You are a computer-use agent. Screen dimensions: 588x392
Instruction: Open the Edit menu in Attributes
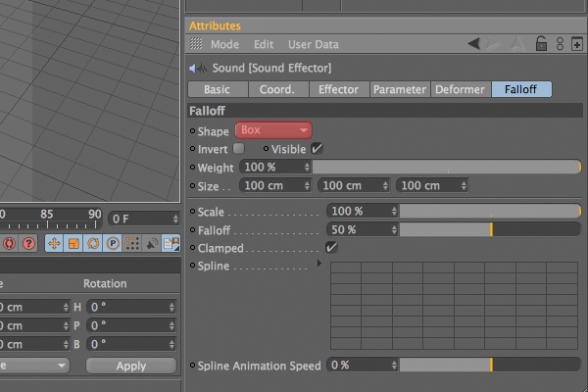click(x=264, y=44)
